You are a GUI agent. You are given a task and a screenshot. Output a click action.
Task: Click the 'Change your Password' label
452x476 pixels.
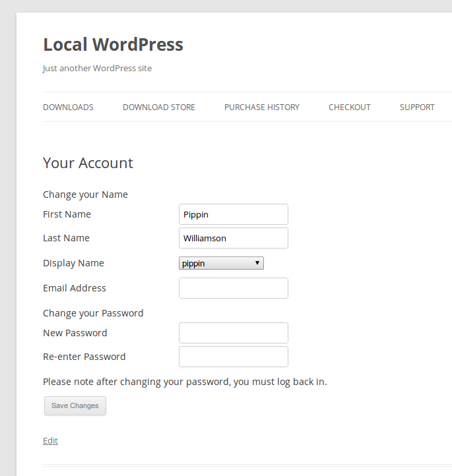coord(93,313)
